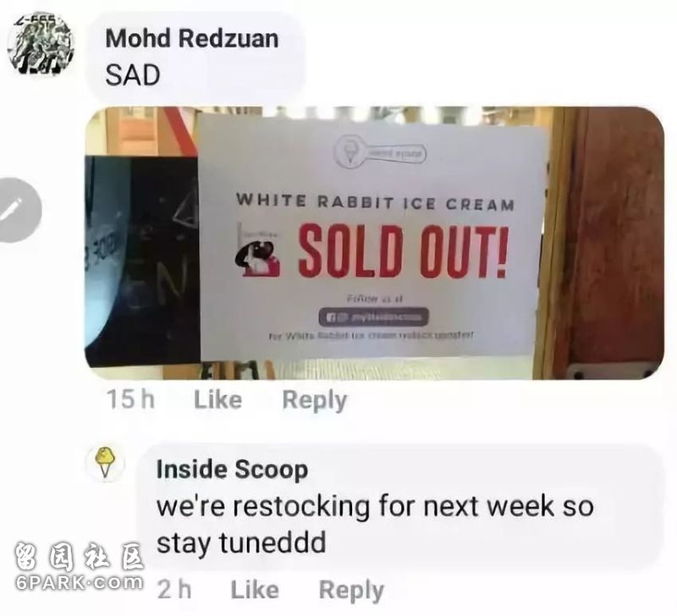Click the red SOLD OUT! text
This screenshot has width=677, height=616.
403,250
